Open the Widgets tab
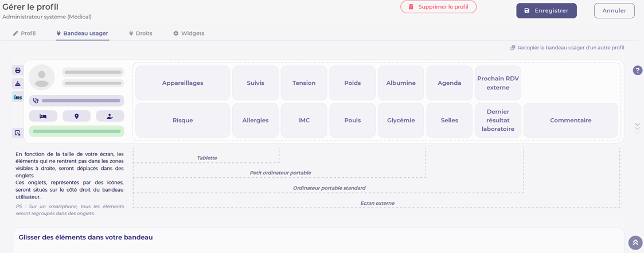This screenshot has width=644, height=253. (189, 33)
